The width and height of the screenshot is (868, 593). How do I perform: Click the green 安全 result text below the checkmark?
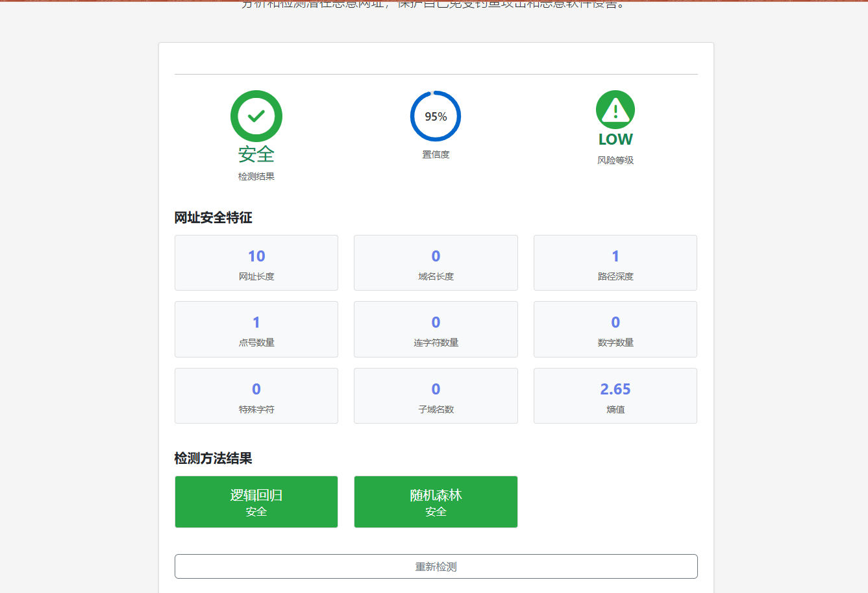point(256,154)
